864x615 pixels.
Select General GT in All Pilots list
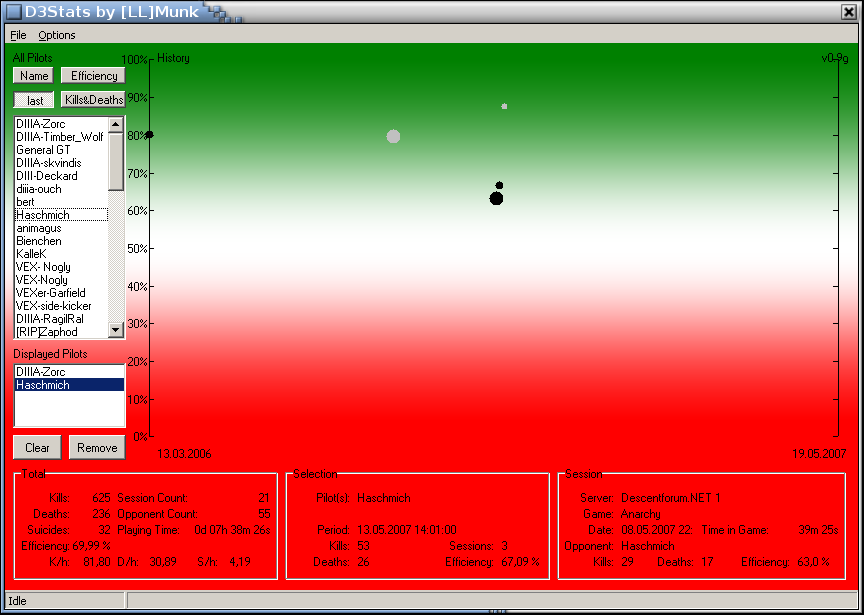[x=43, y=150]
